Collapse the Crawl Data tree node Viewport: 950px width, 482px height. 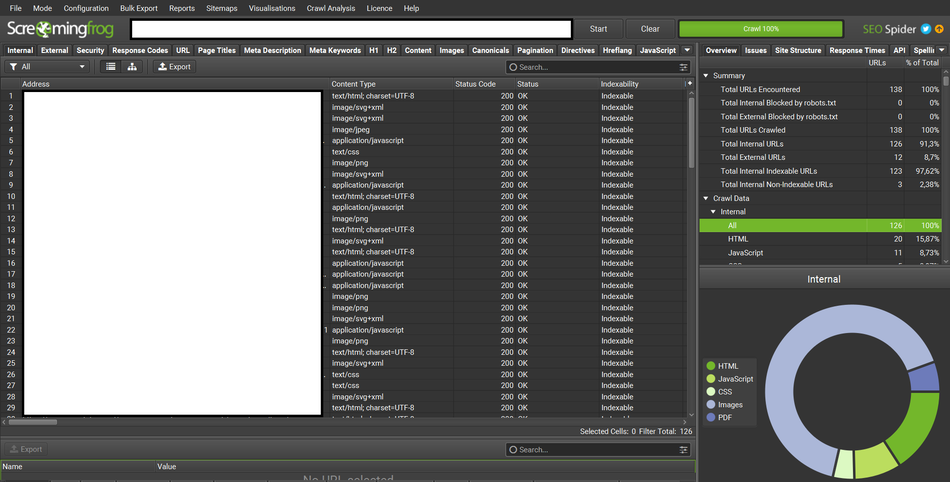706,198
